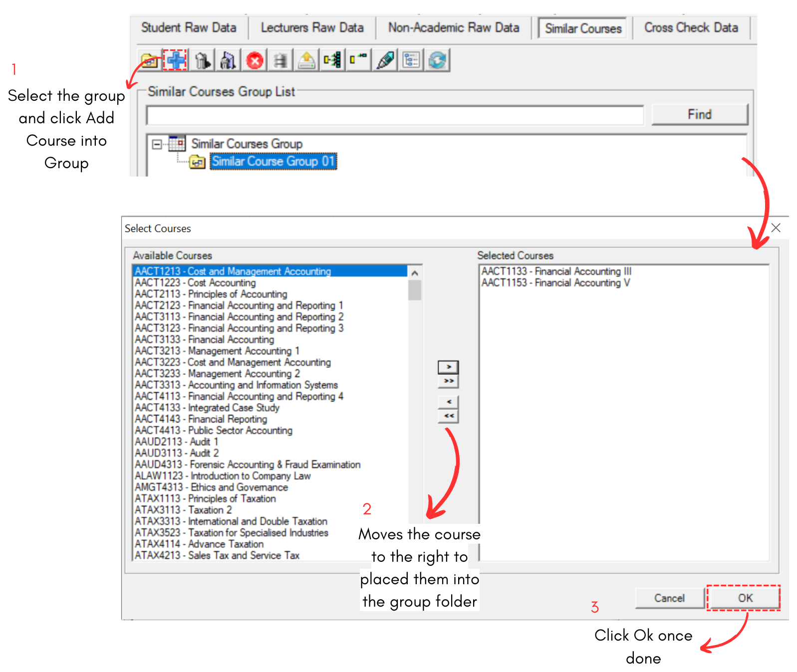Switch to the Student Raw Data tab
The width and height of the screenshot is (797, 672).
click(x=189, y=27)
